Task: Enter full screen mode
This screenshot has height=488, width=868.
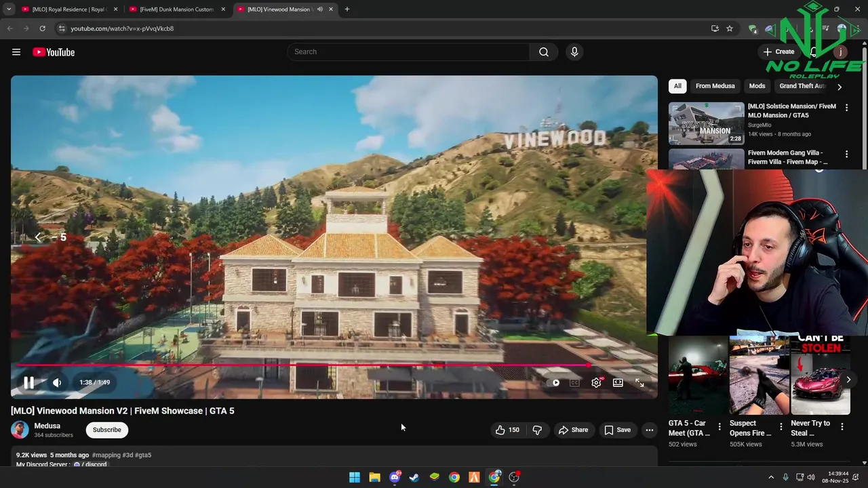Action: [x=639, y=382]
